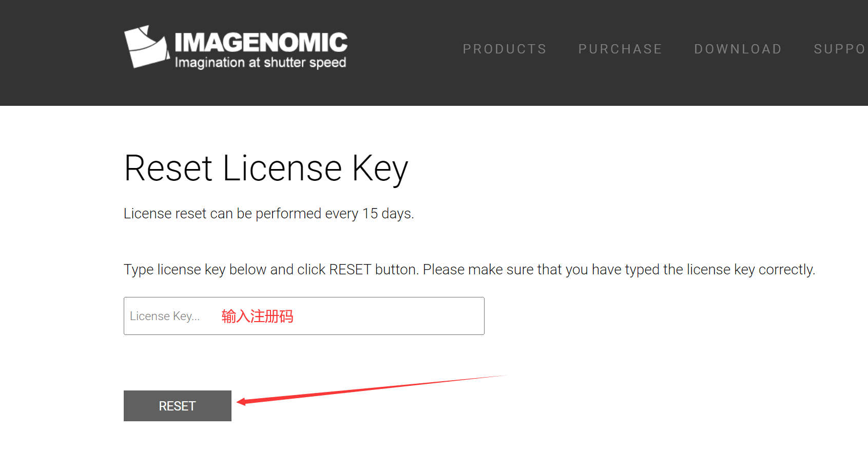Click the red Chinese annotation in the field

coord(257,316)
